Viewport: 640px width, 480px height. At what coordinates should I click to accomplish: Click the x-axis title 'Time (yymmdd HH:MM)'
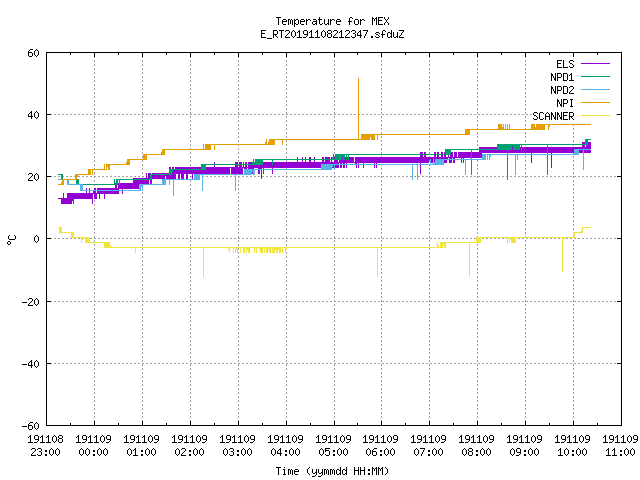point(332,471)
